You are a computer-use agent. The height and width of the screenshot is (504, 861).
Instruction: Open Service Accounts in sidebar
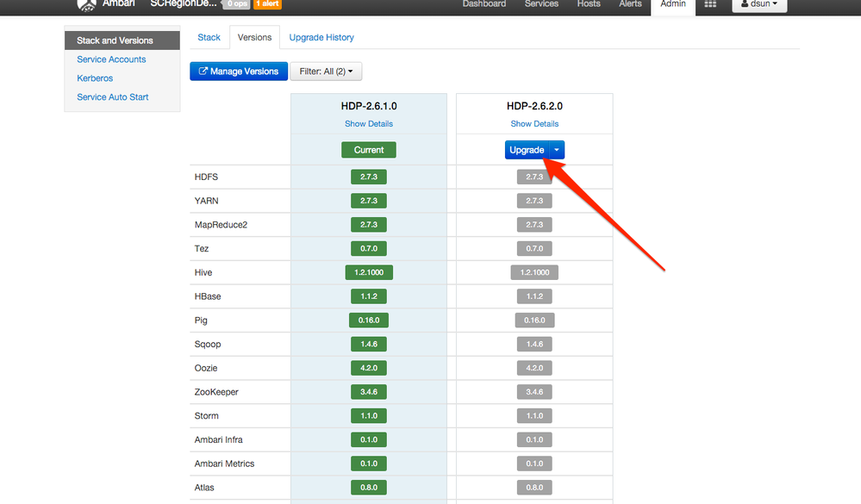(111, 59)
